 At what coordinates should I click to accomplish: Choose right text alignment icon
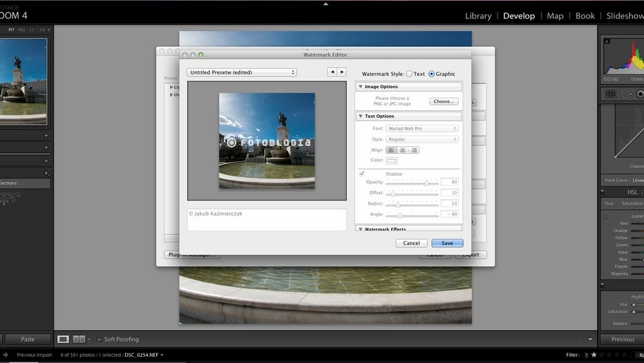coord(414,150)
